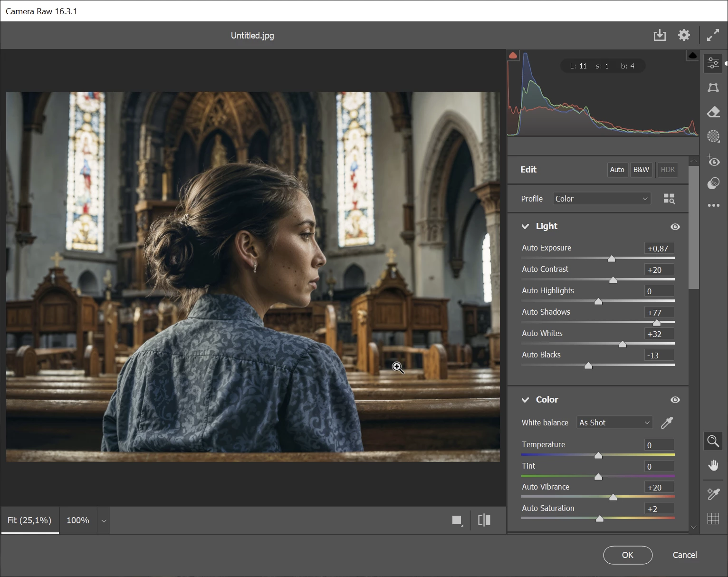This screenshot has height=577, width=728.
Task: Open the White balance As Shot dropdown
Action: click(614, 423)
